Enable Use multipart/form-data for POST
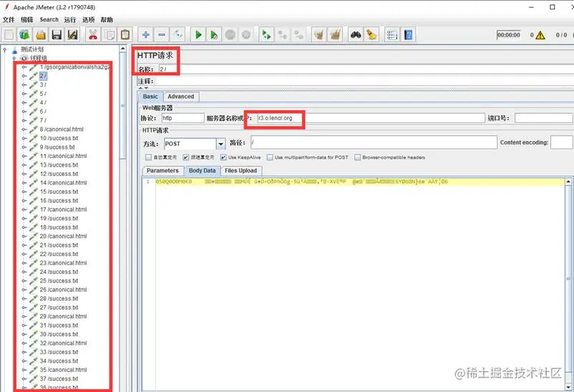Screen dimensions: 574x392 [270, 157]
